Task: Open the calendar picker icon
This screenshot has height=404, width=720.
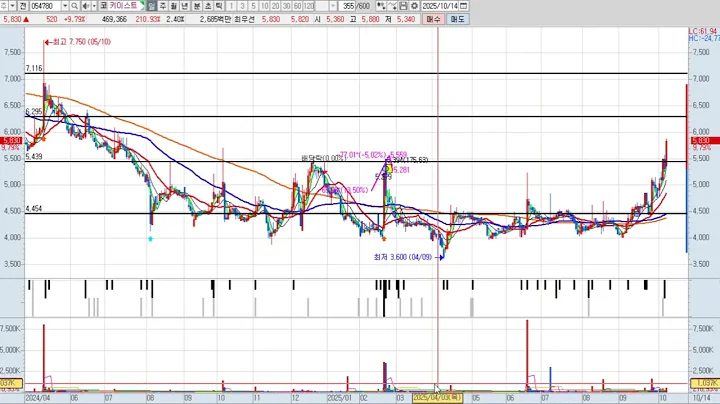Action: pyautogui.click(x=464, y=6)
